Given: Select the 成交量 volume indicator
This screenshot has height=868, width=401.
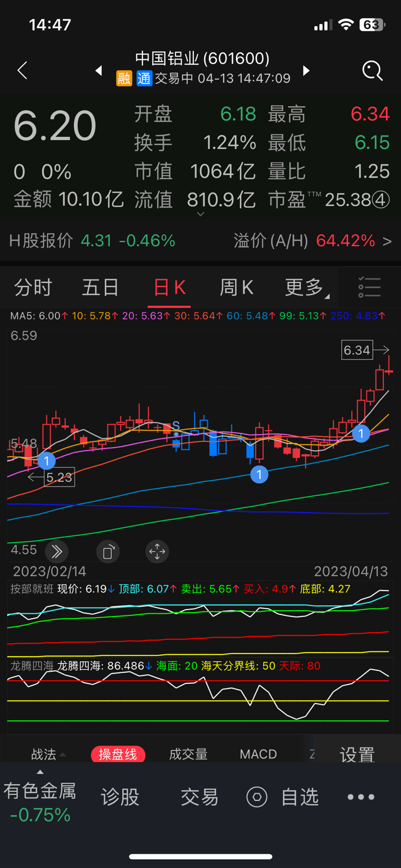Looking at the screenshot, I should 188,754.
